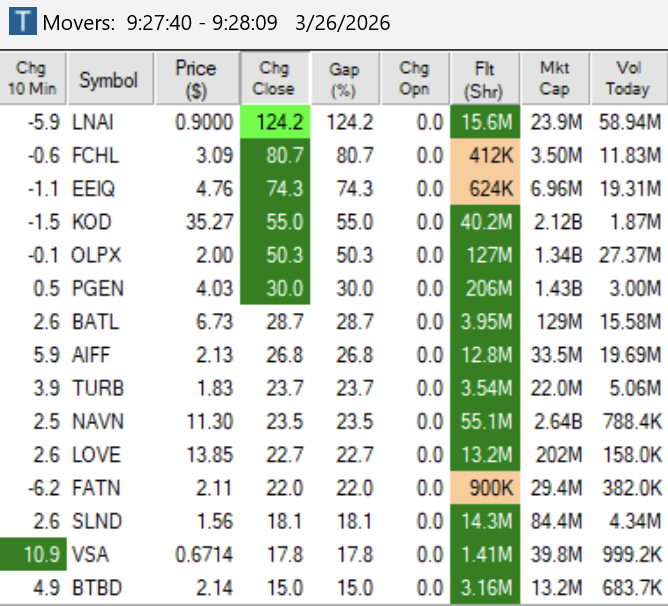This screenshot has height=606, width=668.
Task: Select the NAVN symbol
Action: [98, 421]
